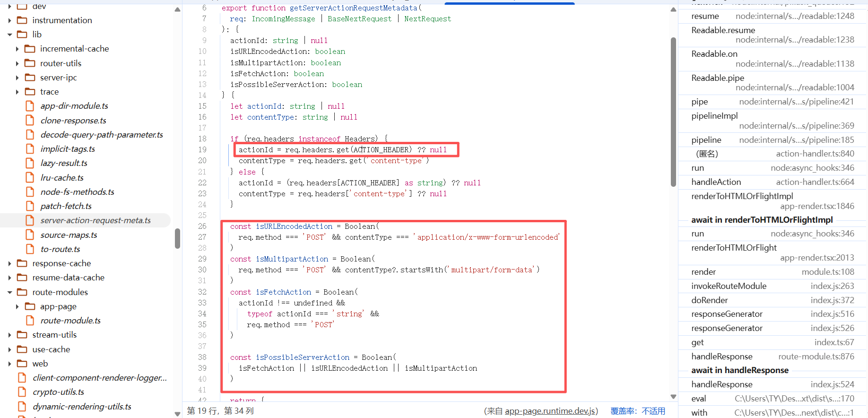Collapse the lib folder
The width and height of the screenshot is (868, 418).
click(x=10, y=35)
